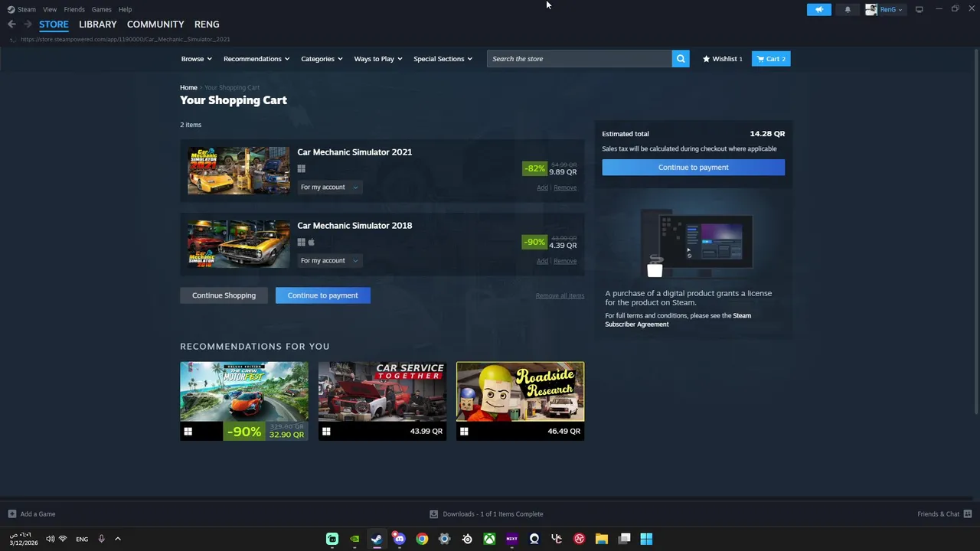The image size is (980, 551).
Task: Open the Wishlist star link
Action: click(x=723, y=59)
